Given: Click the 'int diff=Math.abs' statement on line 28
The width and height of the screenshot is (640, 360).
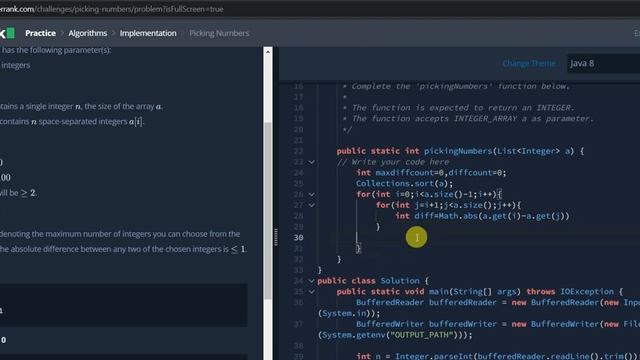Looking at the screenshot, I should (482, 216).
